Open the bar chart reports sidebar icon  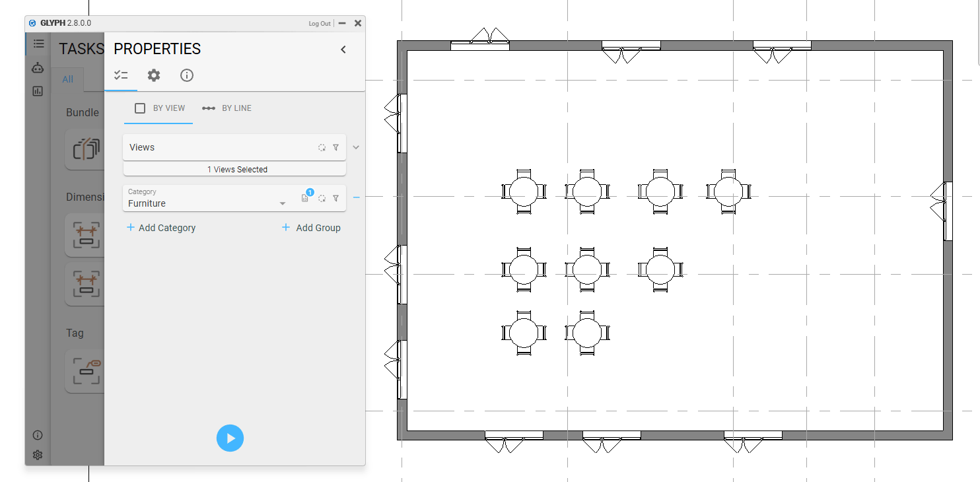pos(38,91)
